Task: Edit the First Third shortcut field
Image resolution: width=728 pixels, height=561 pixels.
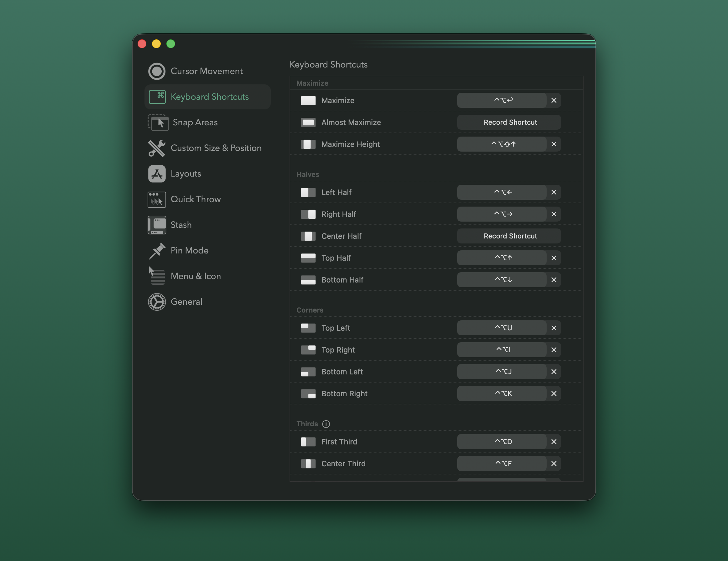Action: click(502, 442)
